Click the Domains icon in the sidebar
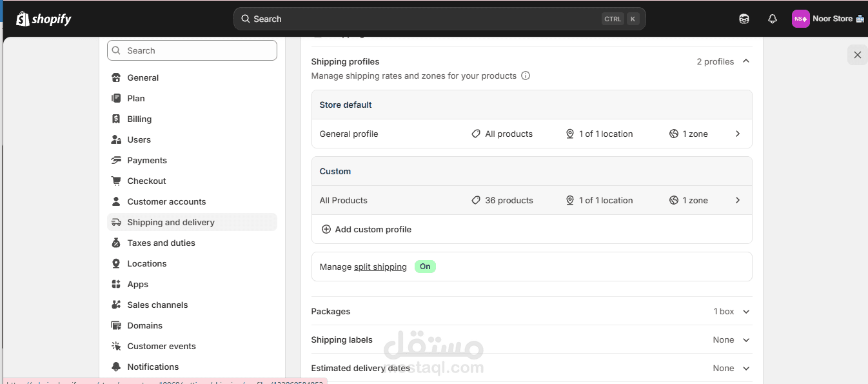This screenshot has height=384, width=868. click(x=116, y=325)
